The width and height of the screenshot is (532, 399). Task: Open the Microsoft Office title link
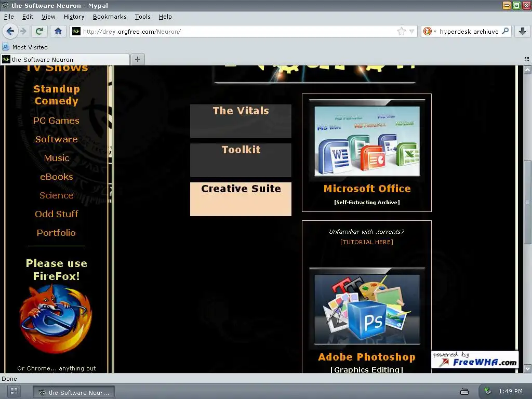(x=367, y=189)
